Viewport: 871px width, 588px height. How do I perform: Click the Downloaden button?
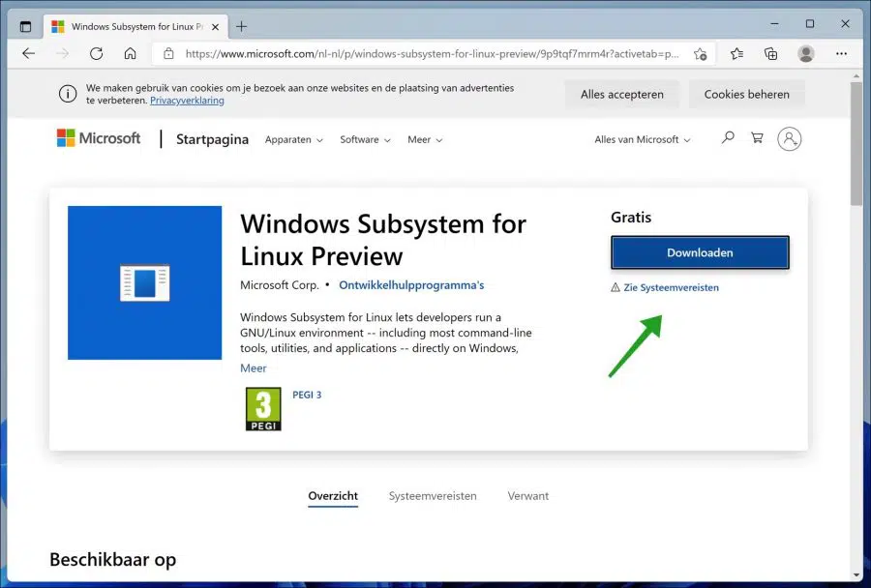700,252
